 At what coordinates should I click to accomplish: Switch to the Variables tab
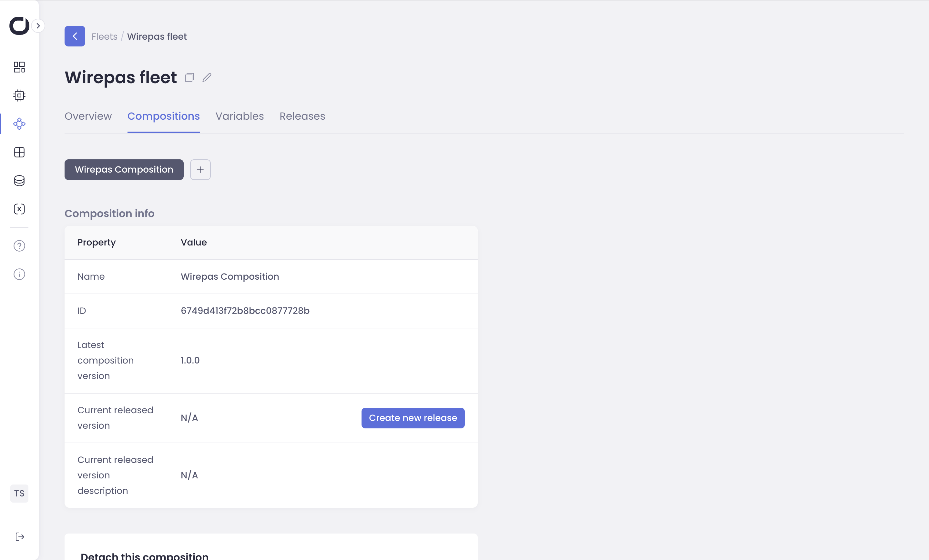pos(240,116)
